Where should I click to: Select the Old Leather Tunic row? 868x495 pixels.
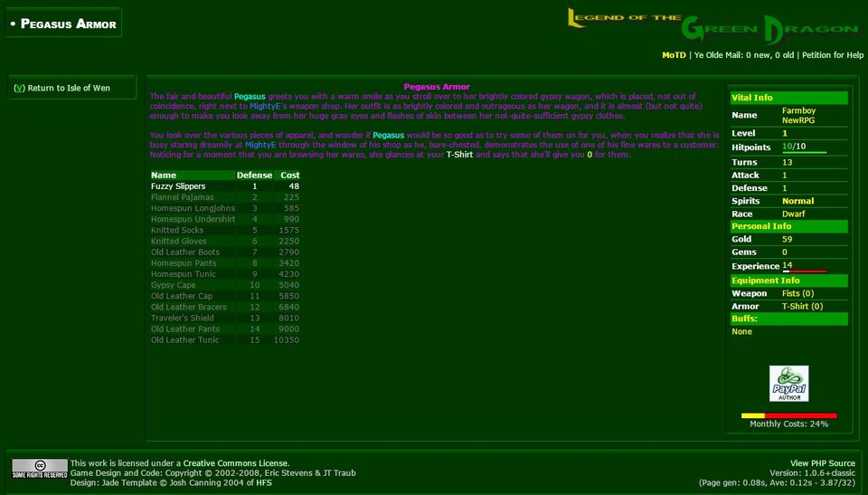click(184, 340)
